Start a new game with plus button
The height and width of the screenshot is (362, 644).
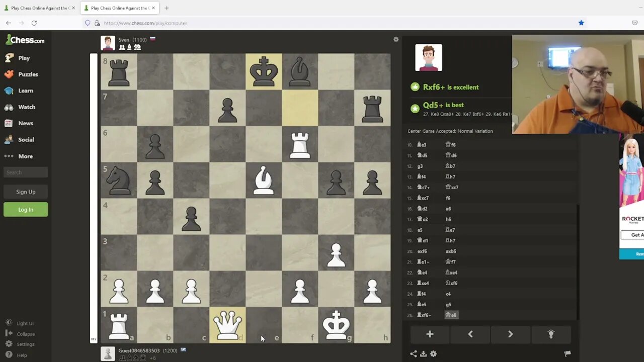pyautogui.click(x=430, y=334)
